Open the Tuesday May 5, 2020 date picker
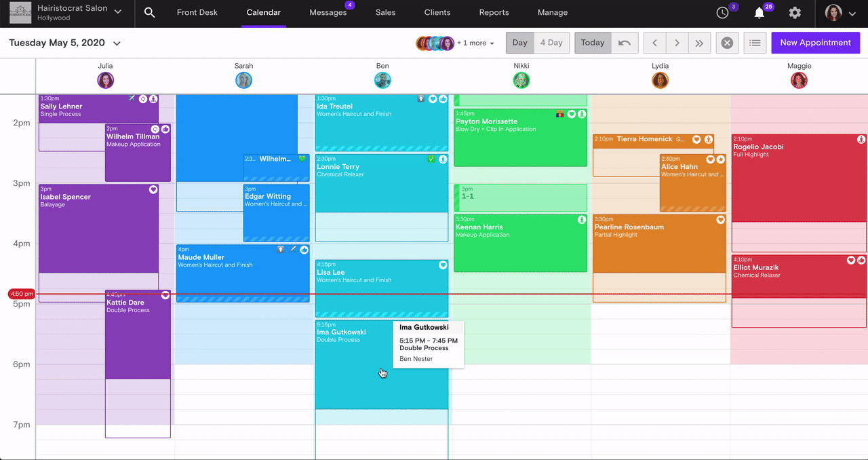This screenshot has width=868, height=460. [64, 43]
